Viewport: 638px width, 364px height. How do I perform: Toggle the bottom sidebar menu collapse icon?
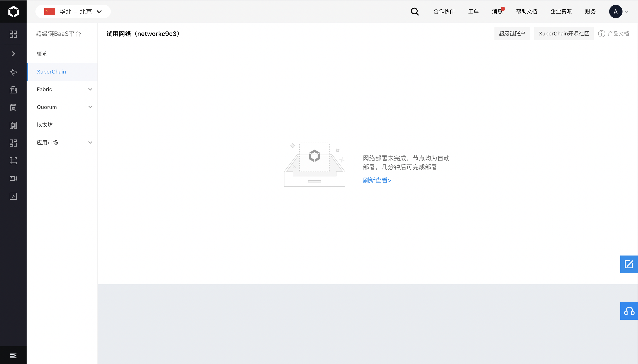[x=13, y=355]
